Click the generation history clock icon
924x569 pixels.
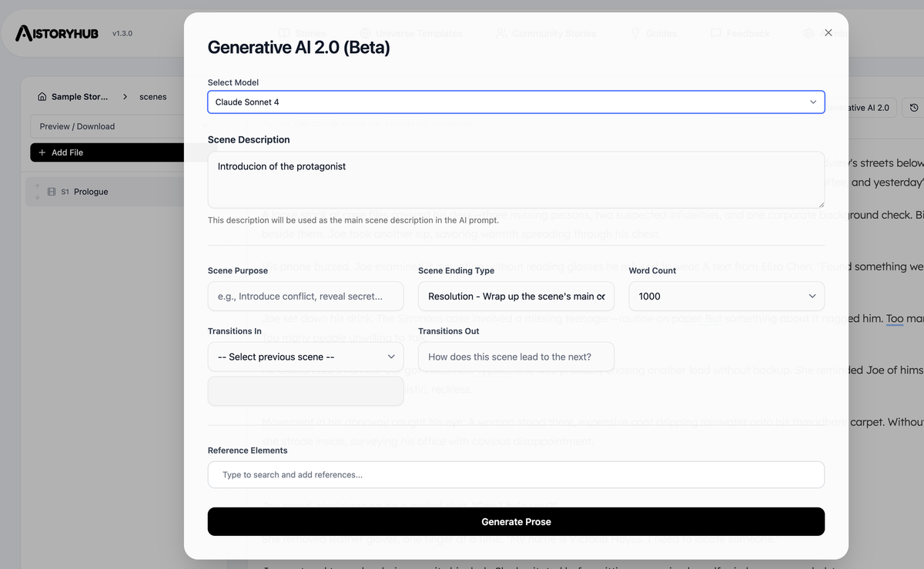(912, 108)
